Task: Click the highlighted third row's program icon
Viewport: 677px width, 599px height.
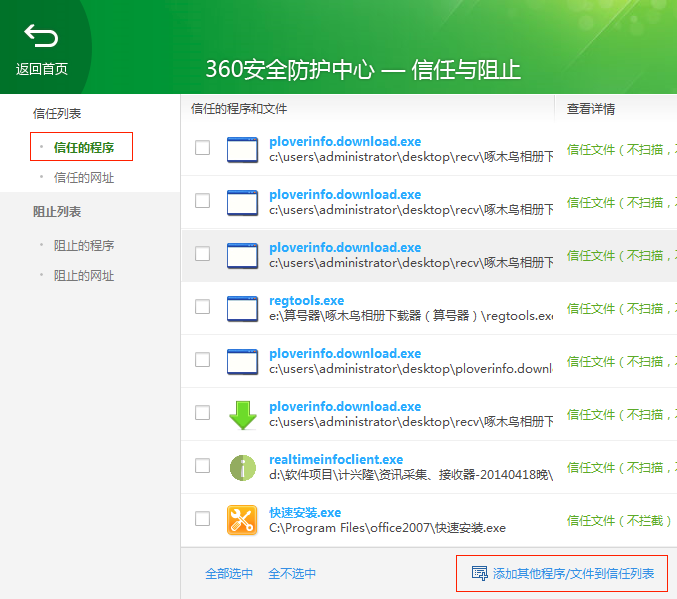Action: click(x=242, y=255)
